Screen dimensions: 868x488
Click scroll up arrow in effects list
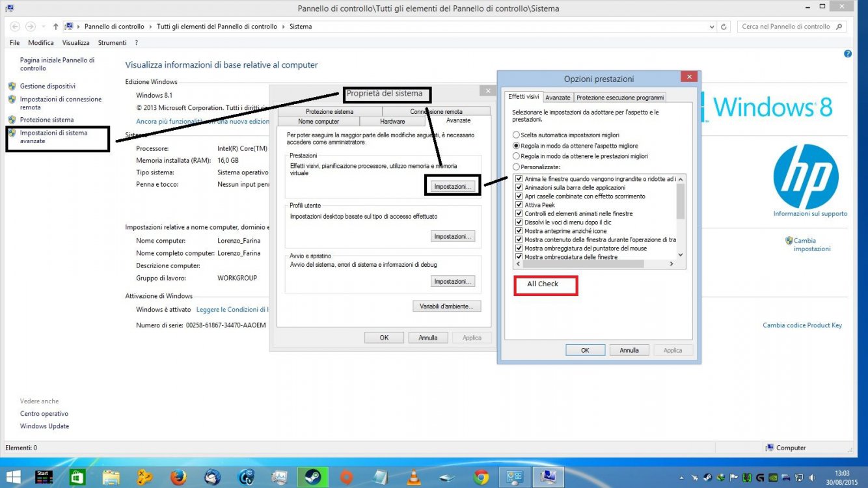(x=681, y=179)
